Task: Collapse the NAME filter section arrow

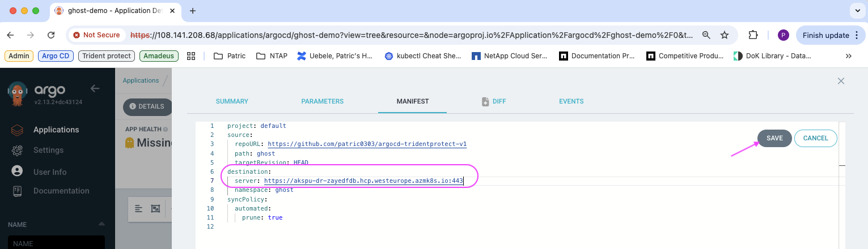Action: pyautogui.click(x=101, y=224)
